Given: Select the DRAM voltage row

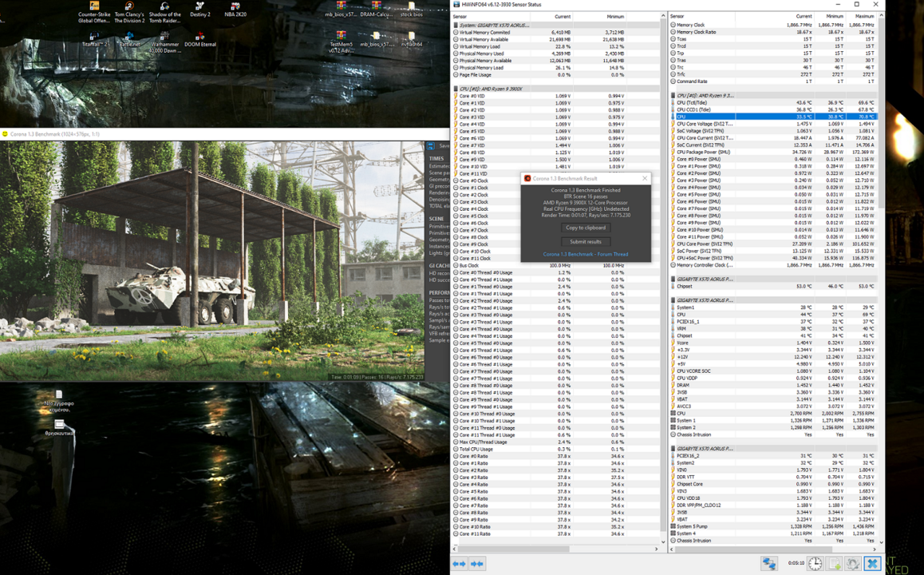Looking at the screenshot, I should coord(774,385).
